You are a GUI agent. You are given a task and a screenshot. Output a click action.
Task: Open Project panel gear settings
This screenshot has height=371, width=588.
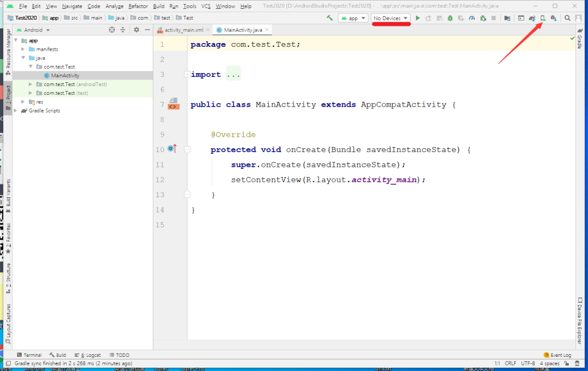pos(137,29)
